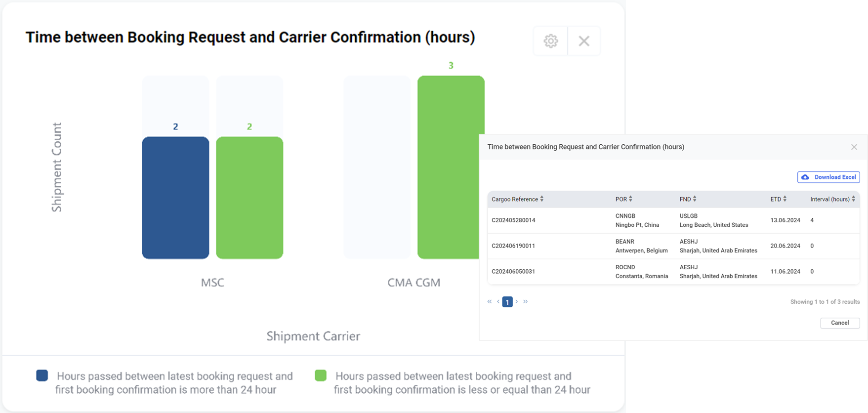Click MSC green bar with value 2
The image size is (868, 413).
(x=249, y=198)
